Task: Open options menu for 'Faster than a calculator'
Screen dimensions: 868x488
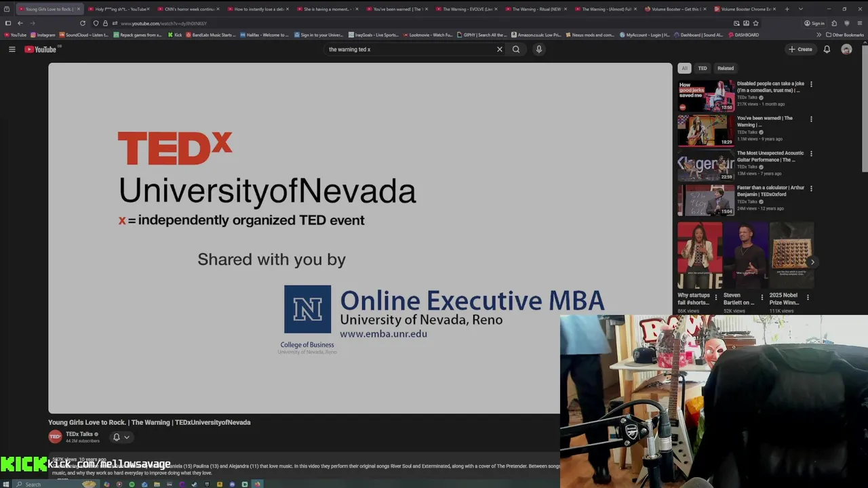Action: (x=811, y=188)
